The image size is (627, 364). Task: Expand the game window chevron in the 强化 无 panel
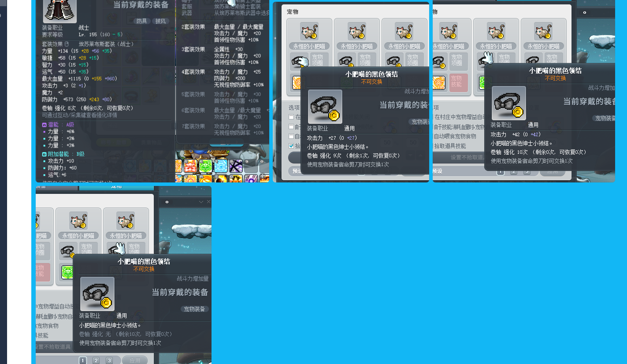tap(201, 202)
